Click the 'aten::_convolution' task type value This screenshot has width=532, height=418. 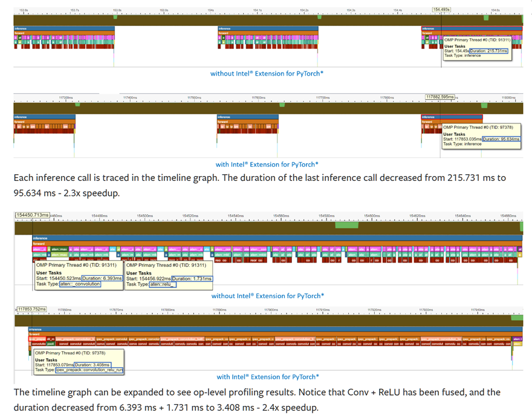click(80, 284)
